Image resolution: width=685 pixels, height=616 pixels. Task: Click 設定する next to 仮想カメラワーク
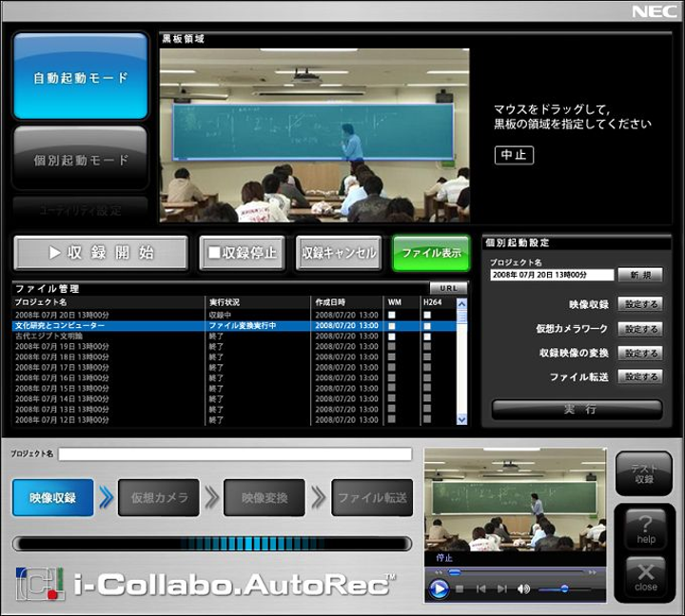640,329
